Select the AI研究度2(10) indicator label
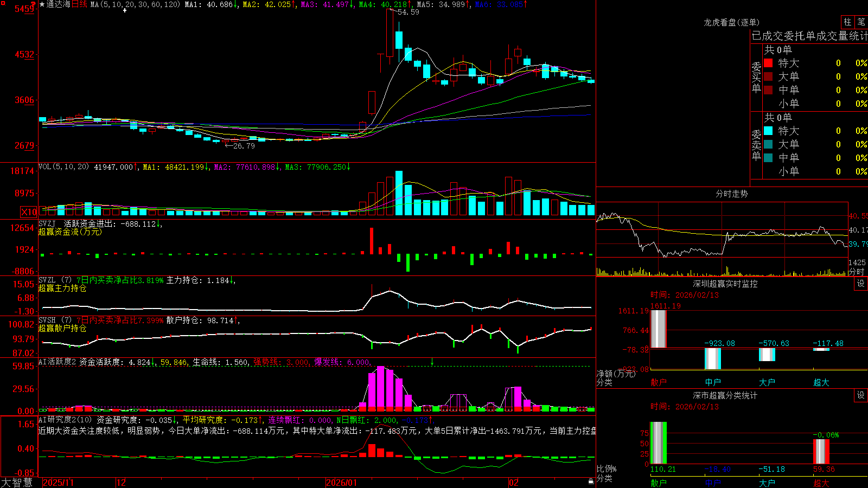The image size is (868, 488). tap(65, 420)
